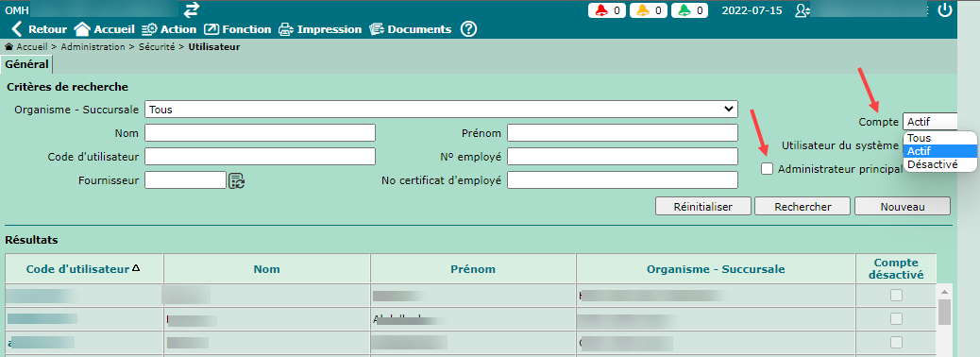Open the Organisme - Succursale dropdown

pos(441,109)
